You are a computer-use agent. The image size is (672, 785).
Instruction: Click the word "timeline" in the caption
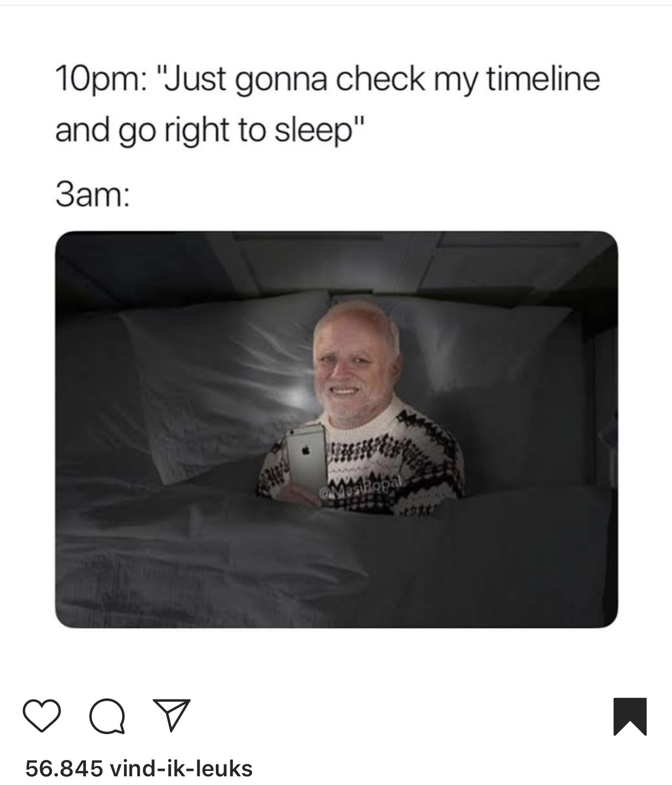coord(543,78)
